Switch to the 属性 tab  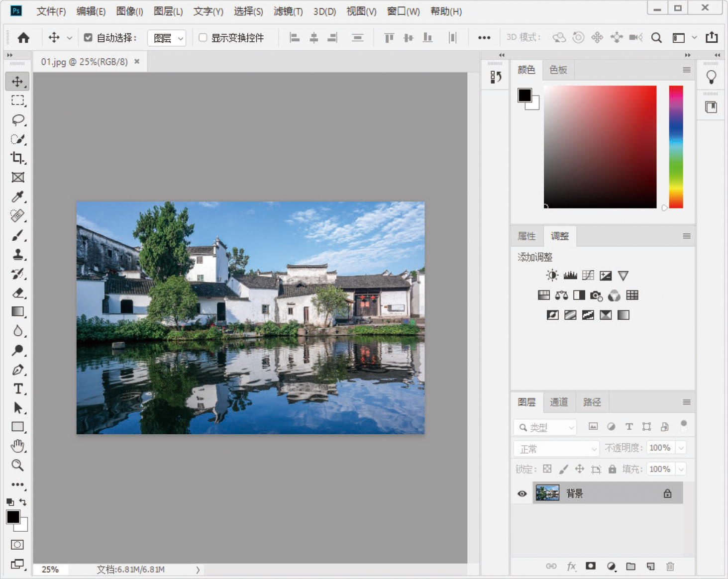(526, 236)
